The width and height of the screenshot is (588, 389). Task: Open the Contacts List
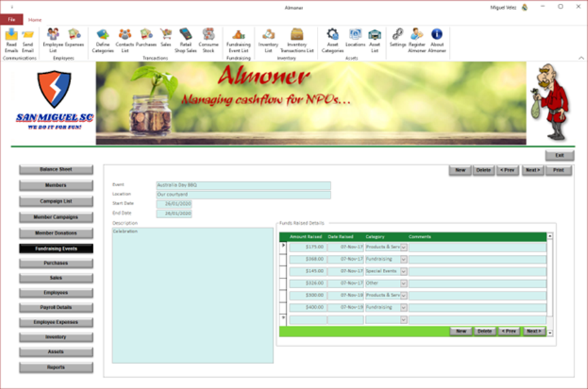[125, 41]
